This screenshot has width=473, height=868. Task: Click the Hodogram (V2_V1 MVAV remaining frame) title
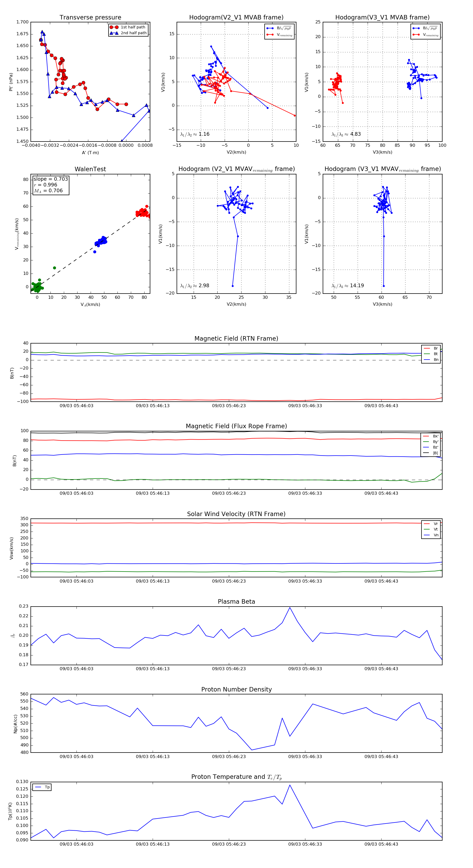point(236,169)
